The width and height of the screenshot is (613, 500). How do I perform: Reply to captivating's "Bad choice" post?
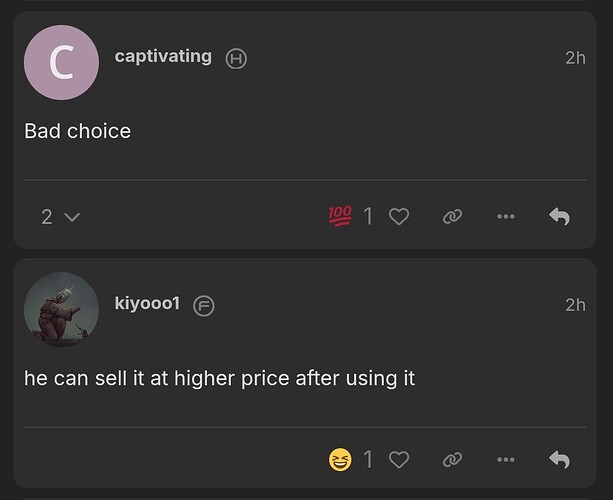[560, 216]
